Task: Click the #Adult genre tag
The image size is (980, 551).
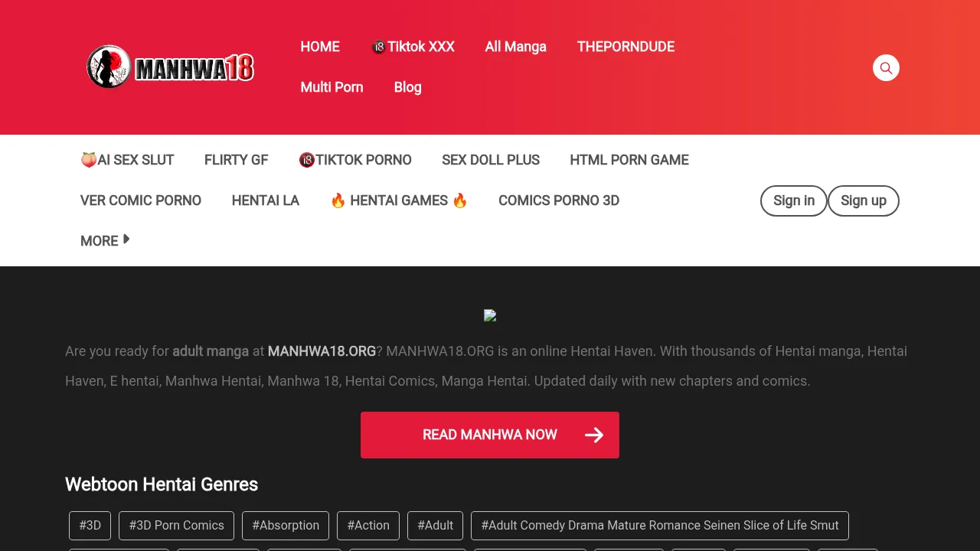Action: tap(435, 526)
